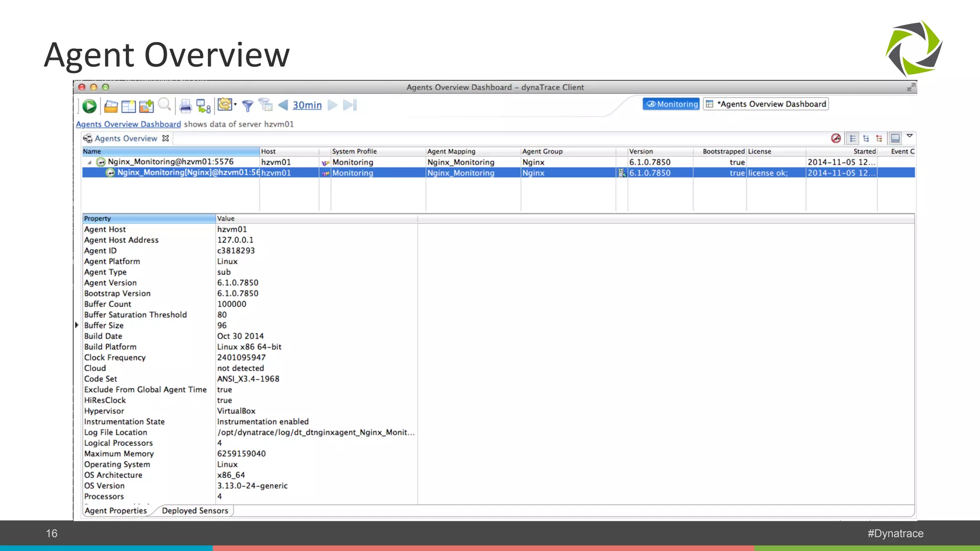Open the dashboard folder icon in toolbar
Viewport: 980px width, 551px height.
coord(111,106)
